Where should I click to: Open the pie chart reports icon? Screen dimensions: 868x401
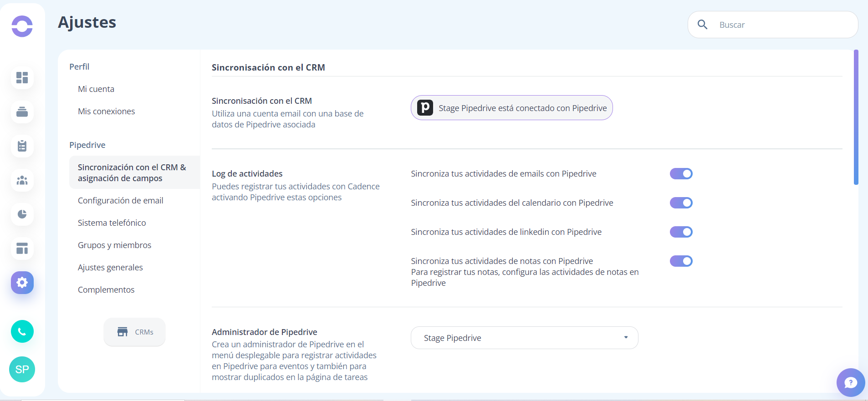(x=22, y=214)
